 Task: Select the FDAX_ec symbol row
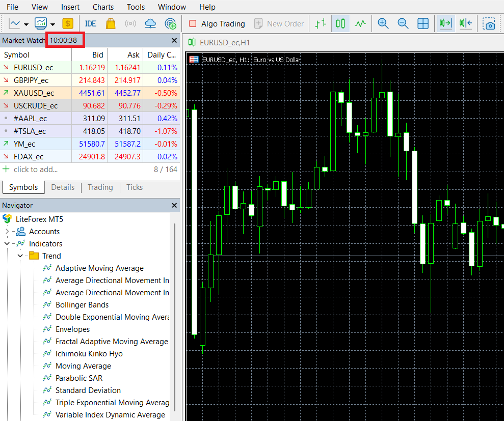pyautogui.click(x=90, y=156)
